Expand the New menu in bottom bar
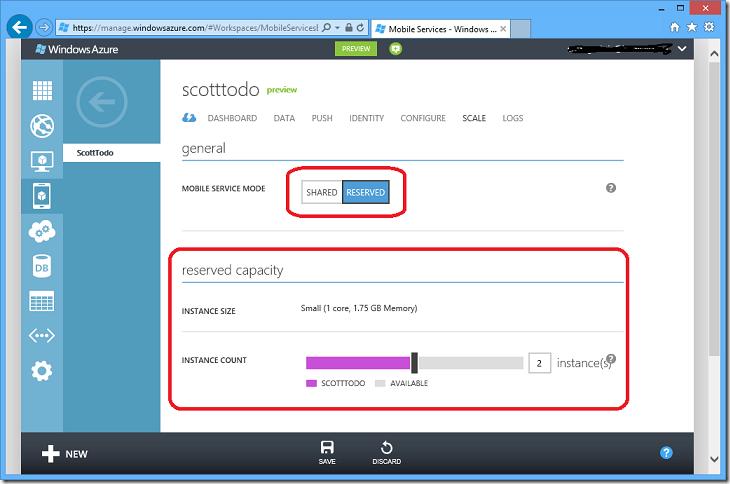The image size is (730, 484). (x=65, y=454)
